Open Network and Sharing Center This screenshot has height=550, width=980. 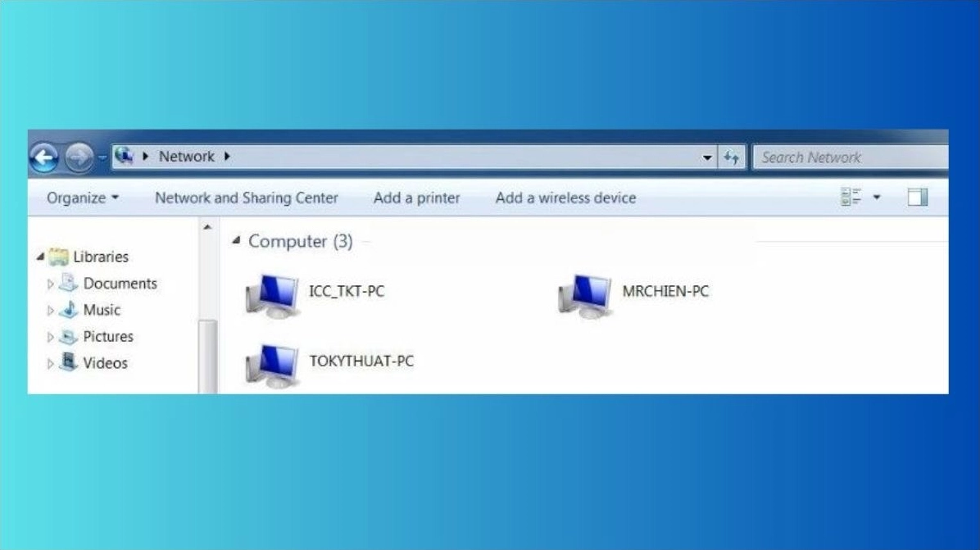coord(247,198)
